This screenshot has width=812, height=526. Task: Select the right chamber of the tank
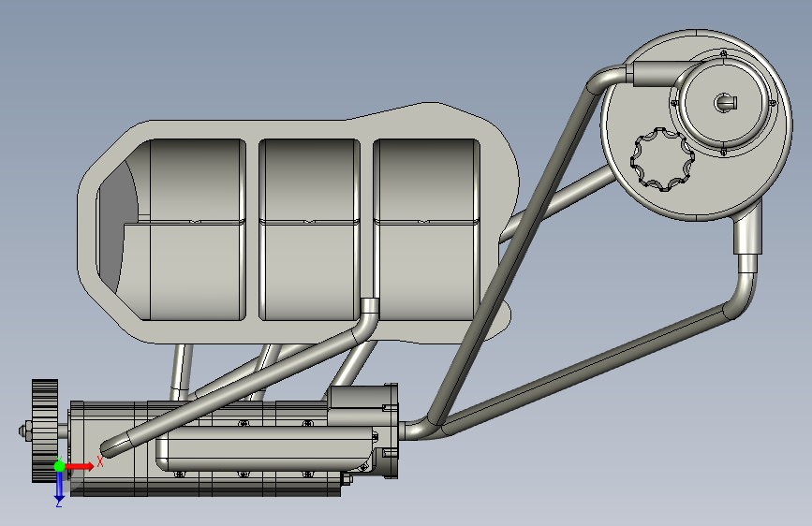click(427, 228)
